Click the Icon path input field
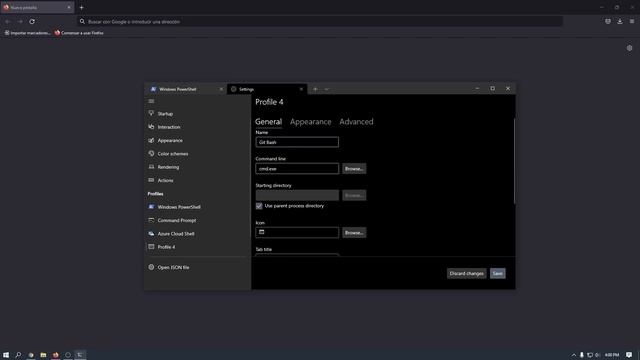Viewport: 640px width, 360px height. tap(297, 232)
